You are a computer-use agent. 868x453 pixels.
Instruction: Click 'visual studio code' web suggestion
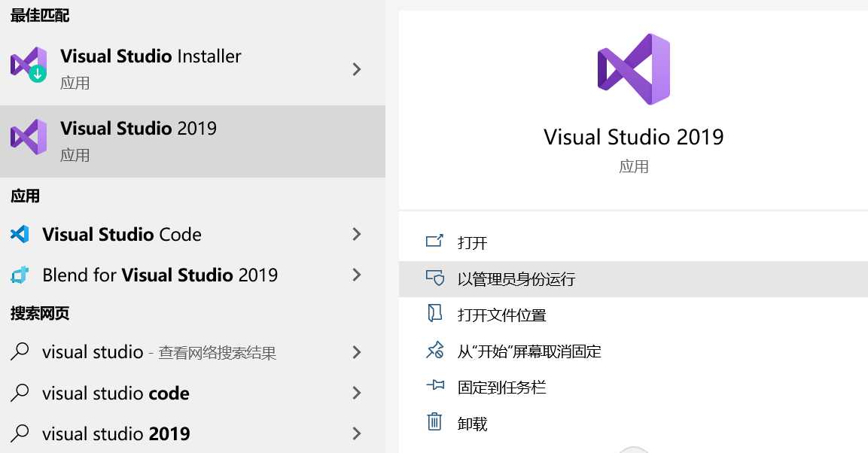(193, 393)
